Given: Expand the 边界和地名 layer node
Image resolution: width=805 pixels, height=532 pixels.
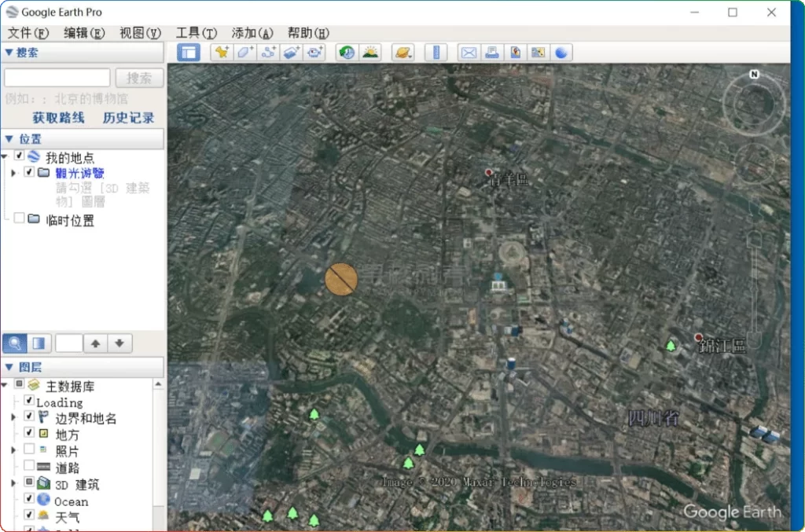Looking at the screenshot, I should 13,417.
